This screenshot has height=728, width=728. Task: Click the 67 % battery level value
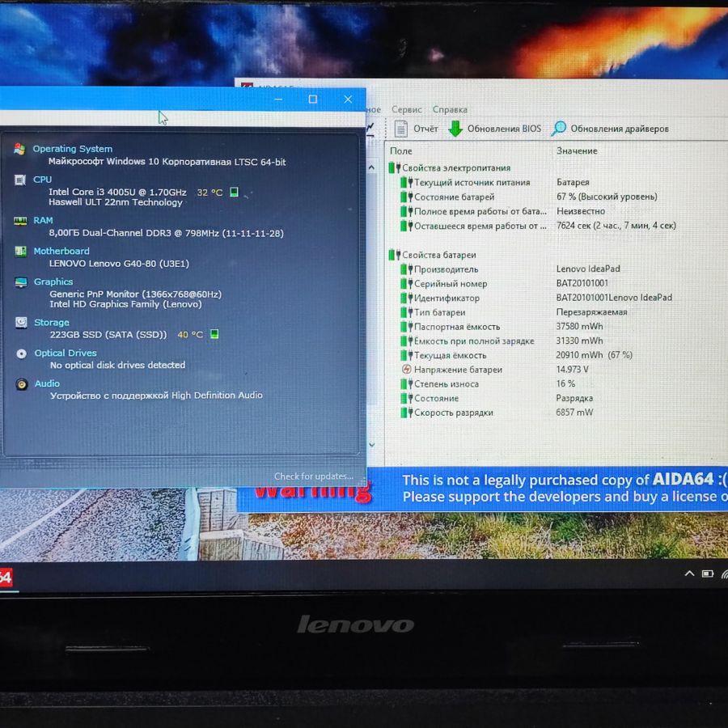click(x=607, y=197)
